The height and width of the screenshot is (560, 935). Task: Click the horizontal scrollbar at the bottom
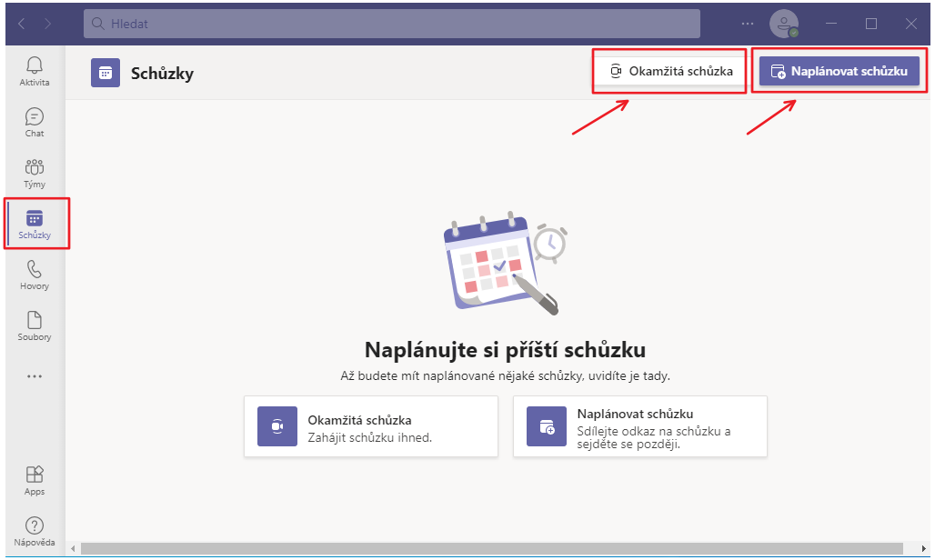point(491,548)
